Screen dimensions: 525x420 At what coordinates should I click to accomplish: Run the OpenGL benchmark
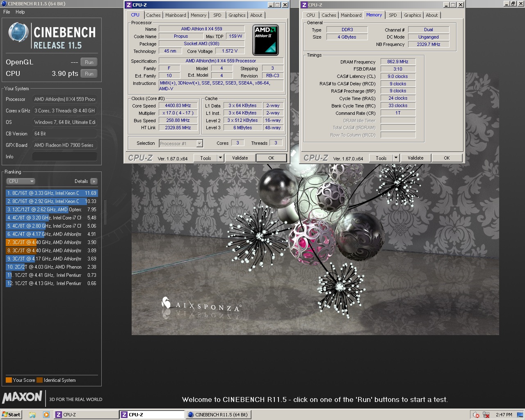coord(89,62)
